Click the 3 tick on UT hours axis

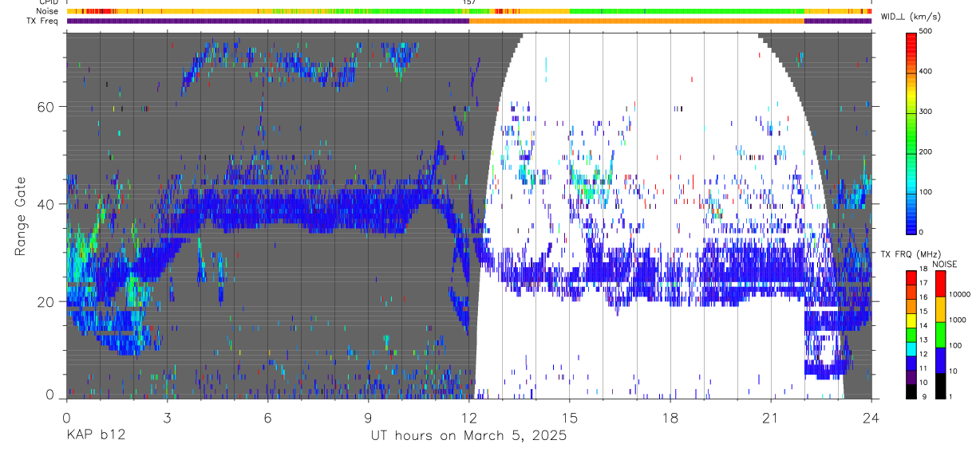pos(167,417)
